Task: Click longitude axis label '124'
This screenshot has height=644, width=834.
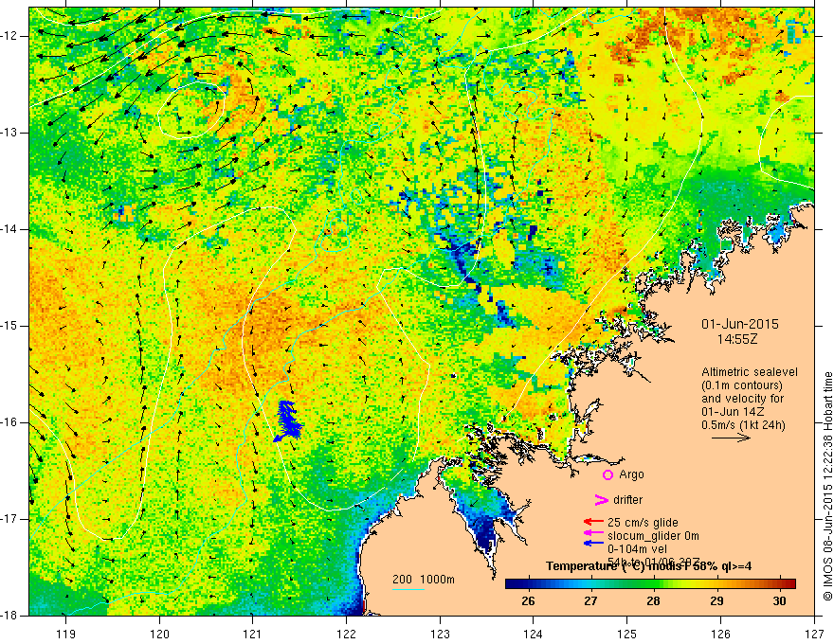Action: (534, 634)
